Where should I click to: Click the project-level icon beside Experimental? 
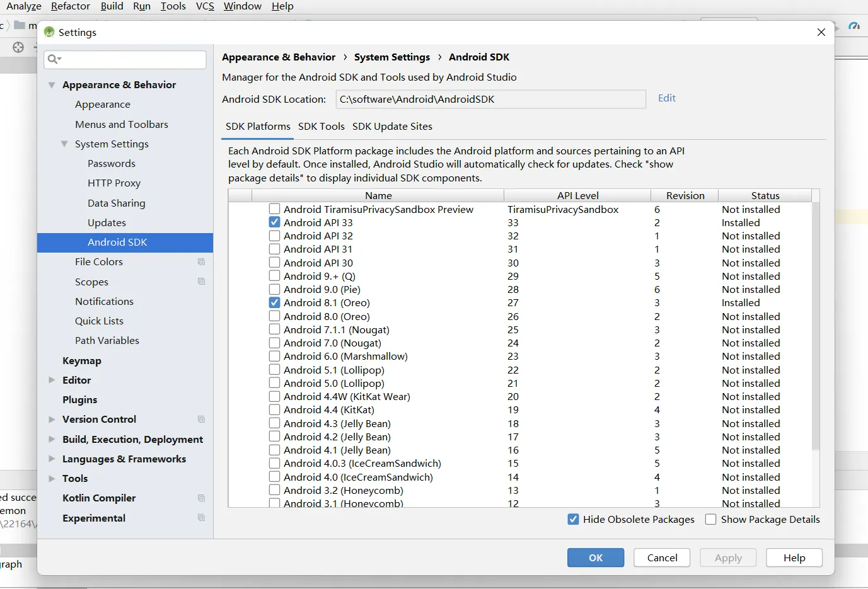pos(201,518)
